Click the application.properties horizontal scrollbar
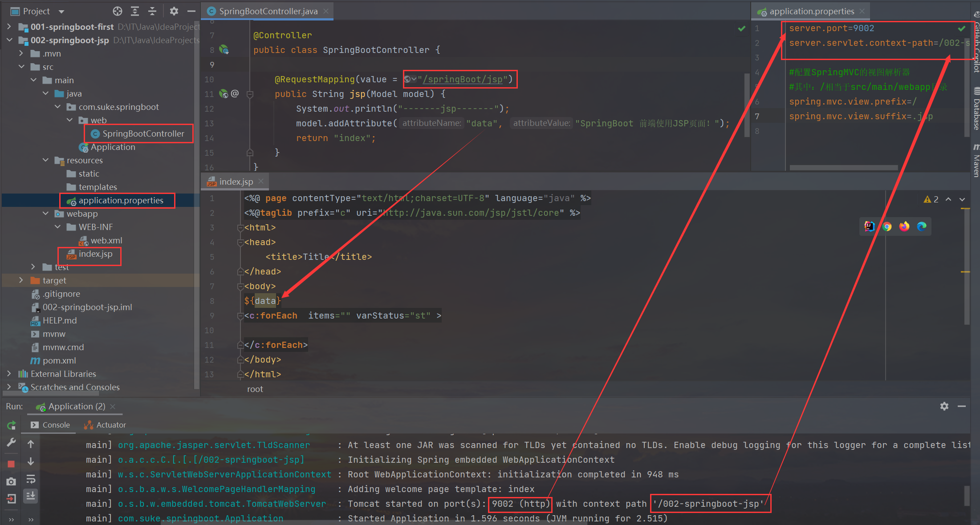980x525 pixels. (x=843, y=168)
